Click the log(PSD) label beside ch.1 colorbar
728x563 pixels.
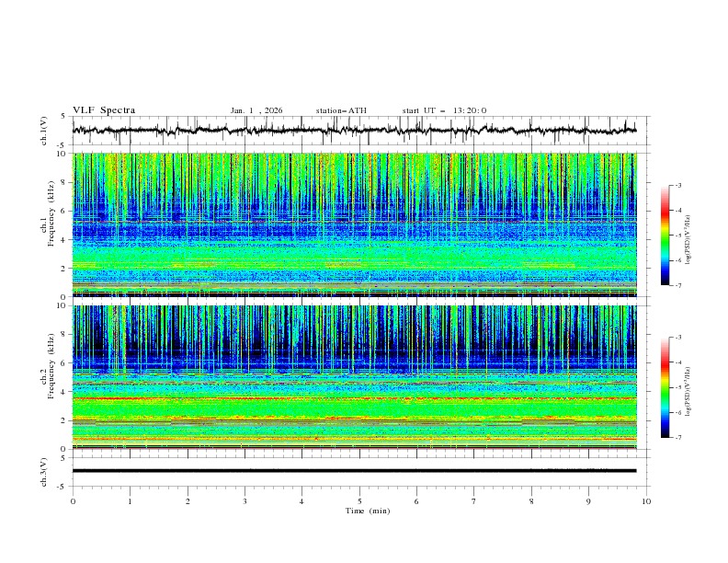coord(688,240)
